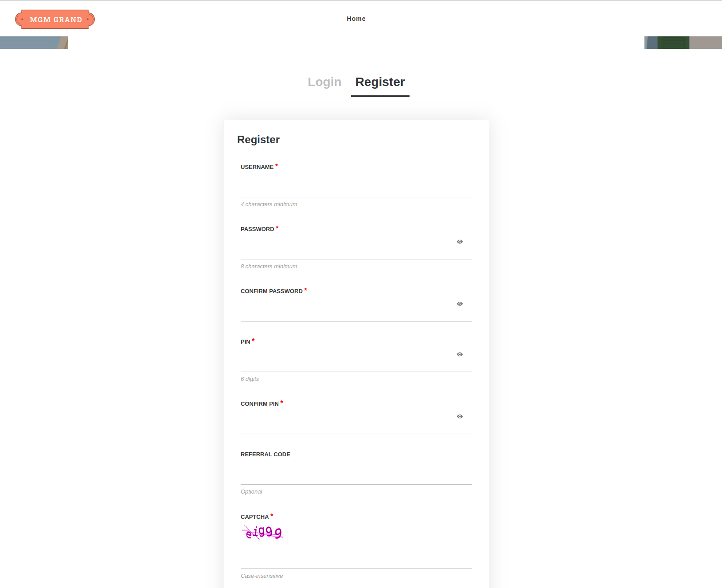
Task: Toggle the Confirm PIN eye icon
Action: (x=460, y=416)
